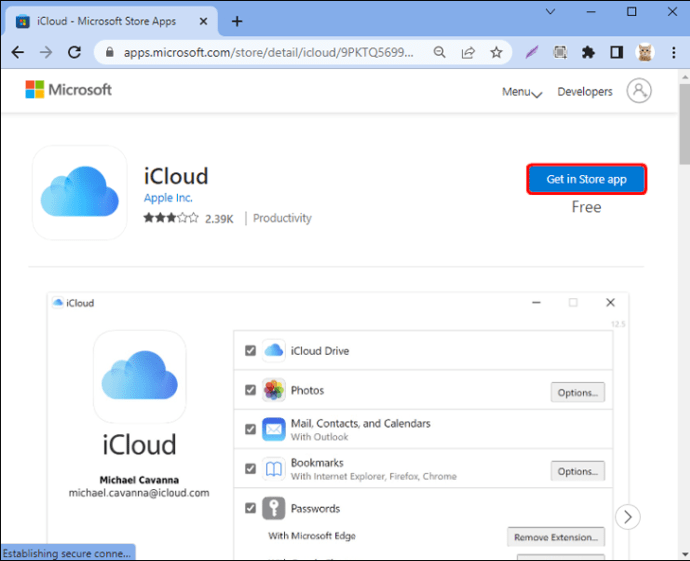Toggle the Bookmarks checkbox
The width and height of the screenshot is (690, 561).
click(250, 469)
